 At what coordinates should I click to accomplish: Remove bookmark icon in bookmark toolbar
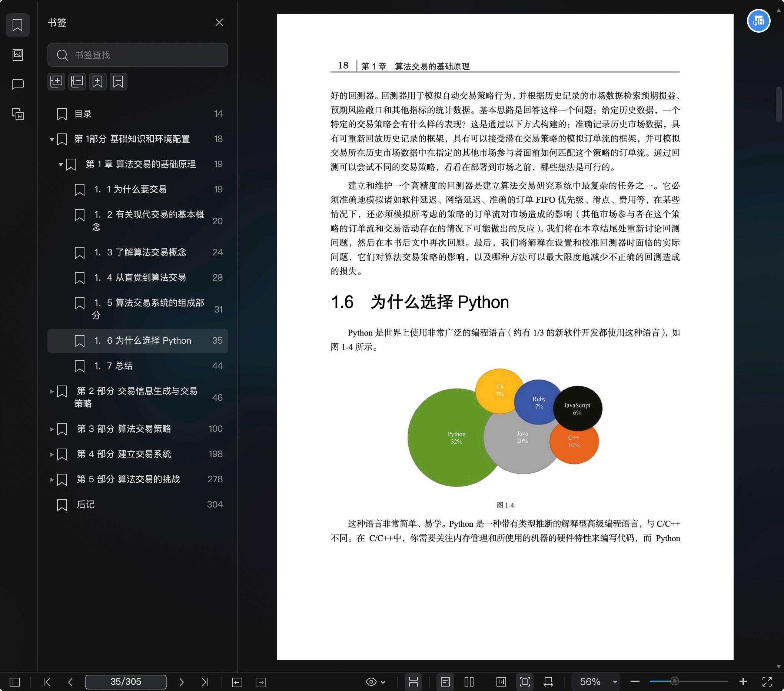coord(119,81)
